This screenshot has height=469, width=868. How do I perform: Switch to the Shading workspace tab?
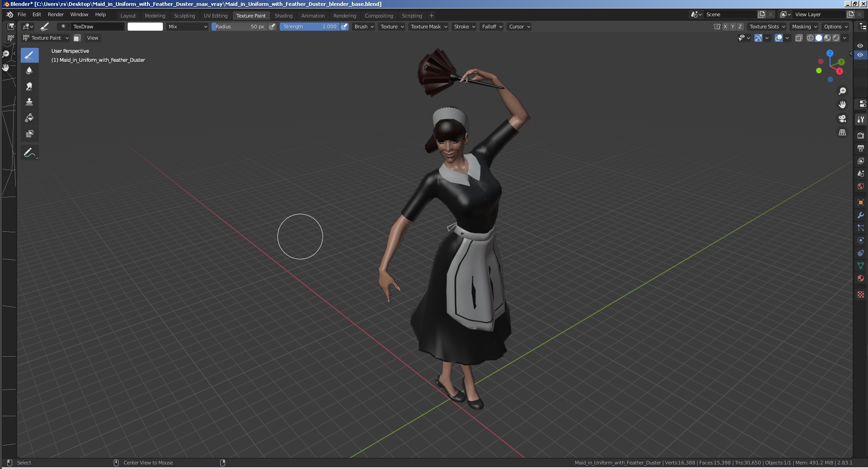(x=283, y=15)
